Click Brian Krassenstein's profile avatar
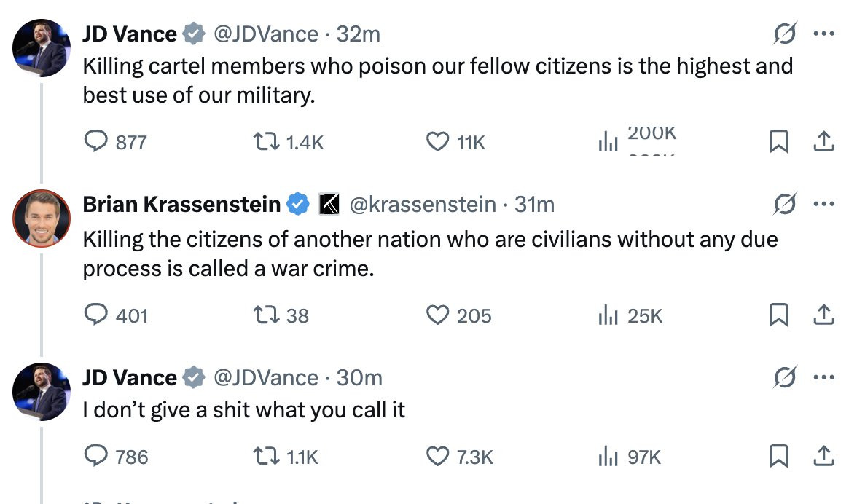 pyautogui.click(x=42, y=218)
